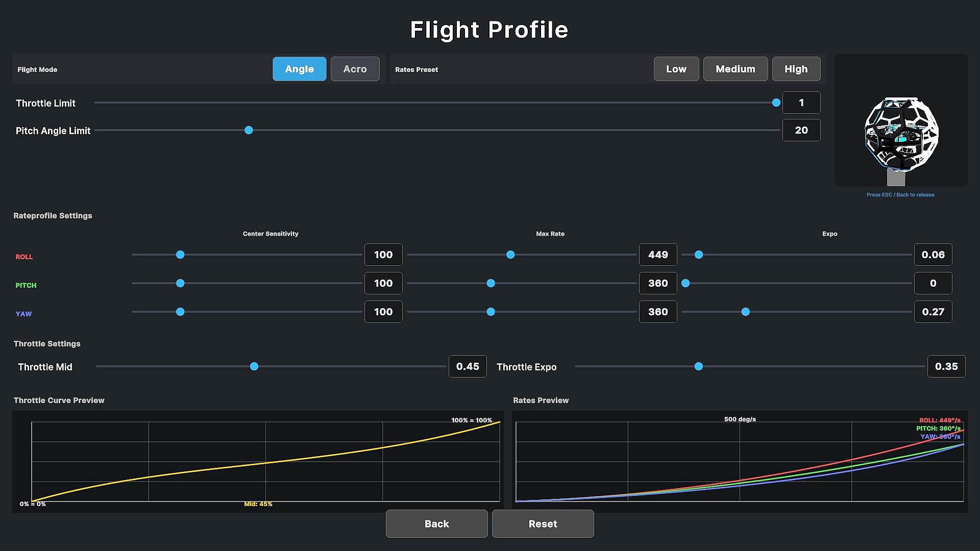Click the Roll Max Rate value 449
980x551 pixels.
[658, 255]
